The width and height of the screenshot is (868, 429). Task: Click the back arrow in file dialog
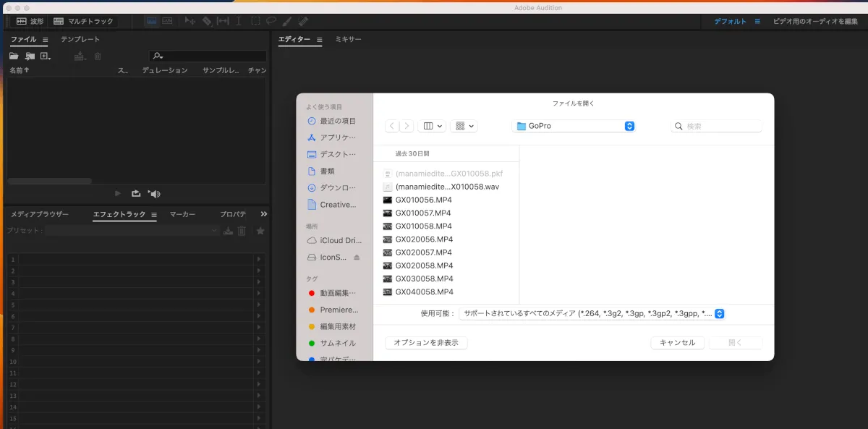(x=392, y=126)
